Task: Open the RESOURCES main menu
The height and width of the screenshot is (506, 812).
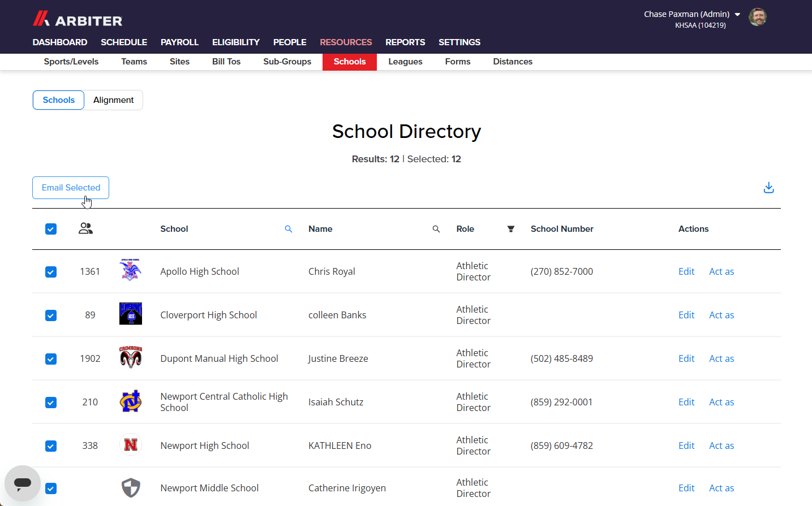Action: point(346,42)
